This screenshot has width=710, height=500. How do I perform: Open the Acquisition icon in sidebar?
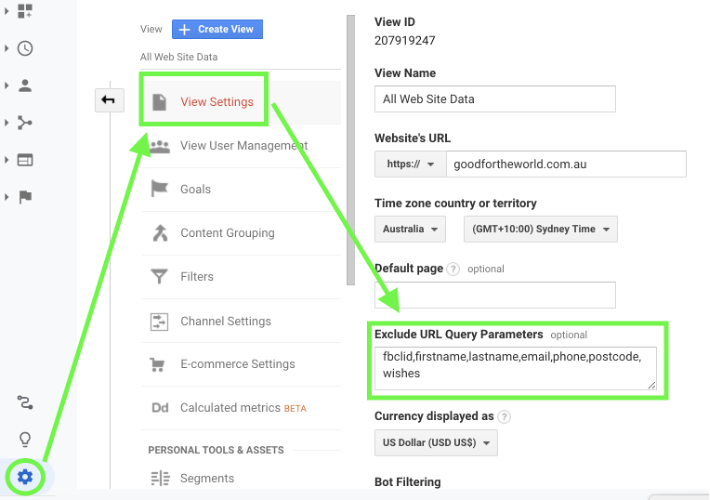[25, 123]
